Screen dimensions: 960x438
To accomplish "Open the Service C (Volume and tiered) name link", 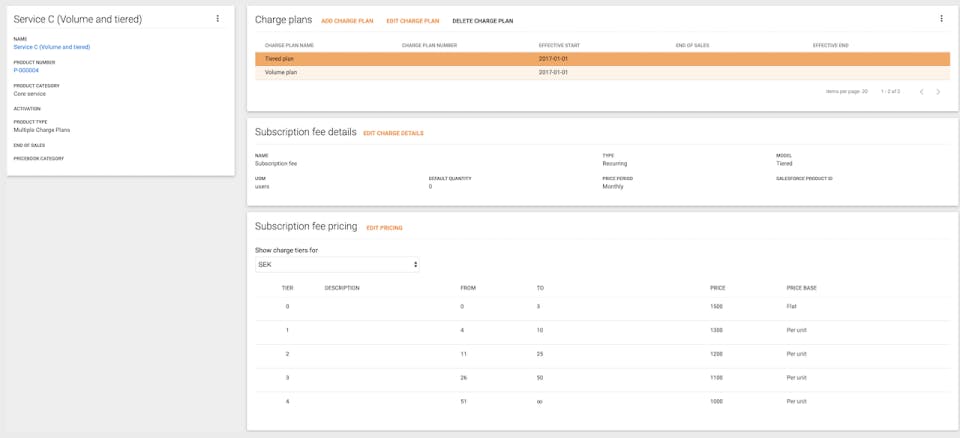I will point(51,47).
